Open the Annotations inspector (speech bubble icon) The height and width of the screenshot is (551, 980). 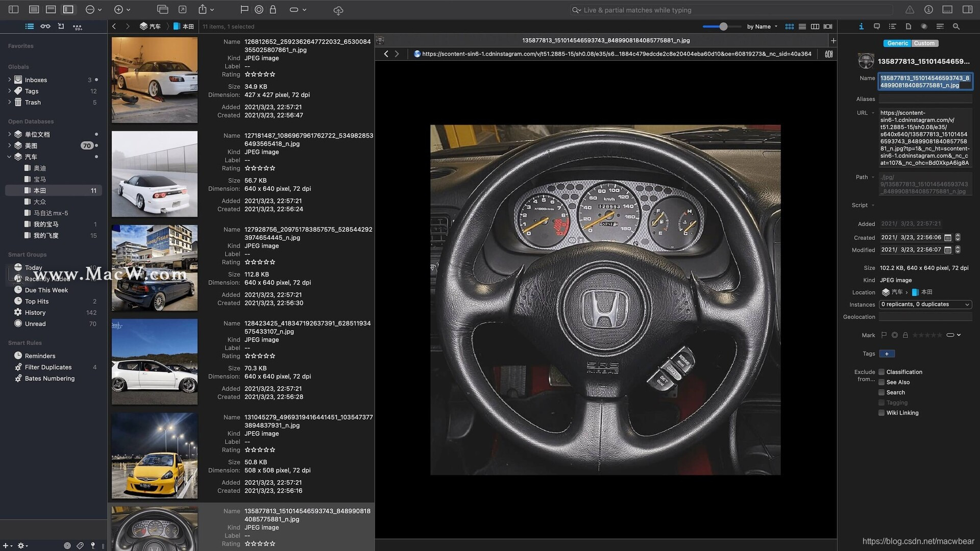[877, 27]
